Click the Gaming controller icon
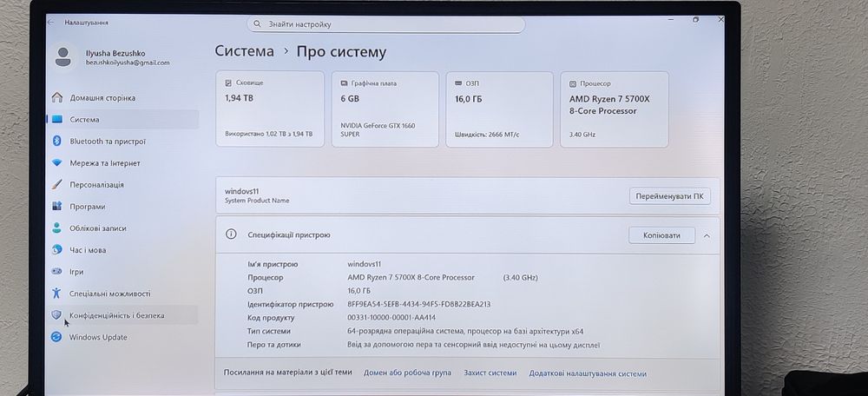868x396 pixels. [x=56, y=272]
